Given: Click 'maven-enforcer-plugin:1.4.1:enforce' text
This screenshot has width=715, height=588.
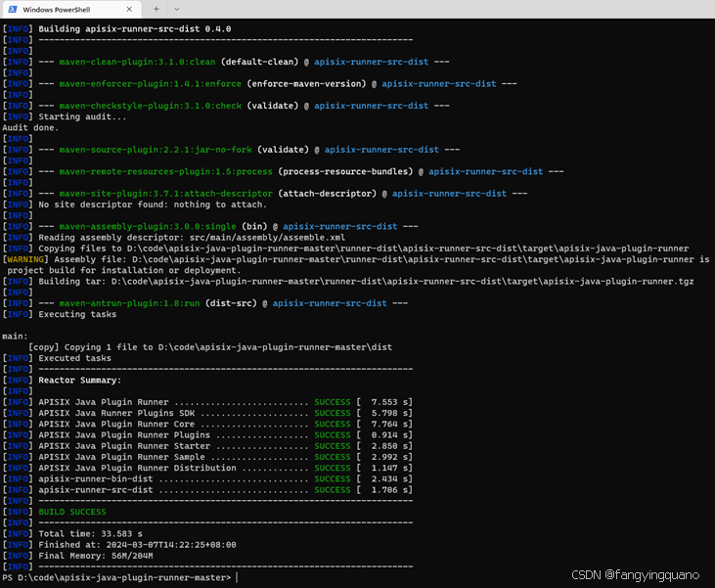Looking at the screenshot, I should tap(151, 83).
